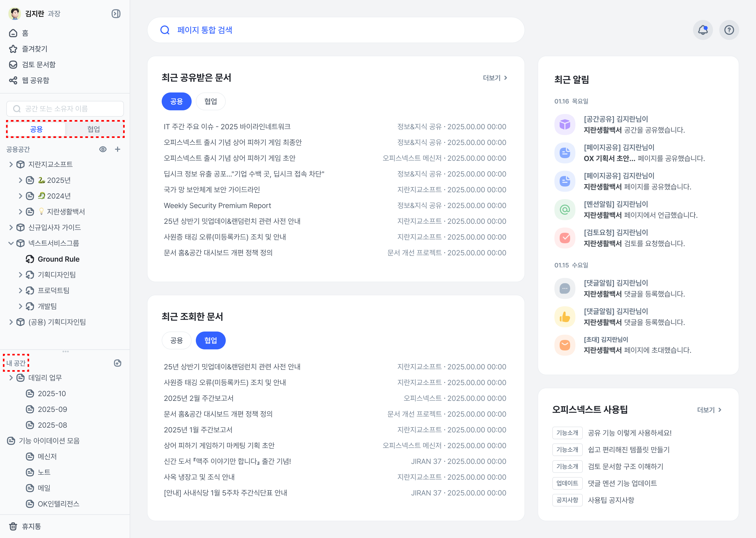Toggle the eye visibility icon in 공용공간
This screenshot has height=538, width=756.
[103, 149]
